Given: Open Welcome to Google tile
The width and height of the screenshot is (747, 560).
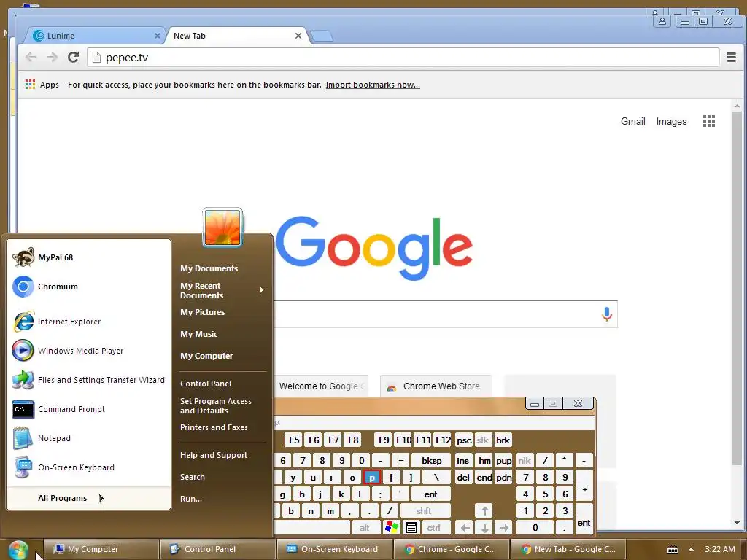Looking at the screenshot, I should tap(321, 386).
